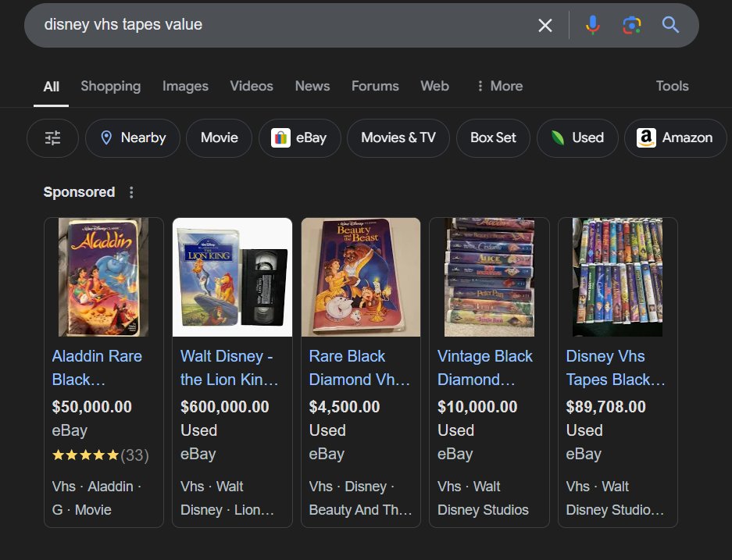Screen dimensions: 732x560
Task: Click the 'Vhs · Walt Disney · Lion…' tags
Action: pos(227,498)
